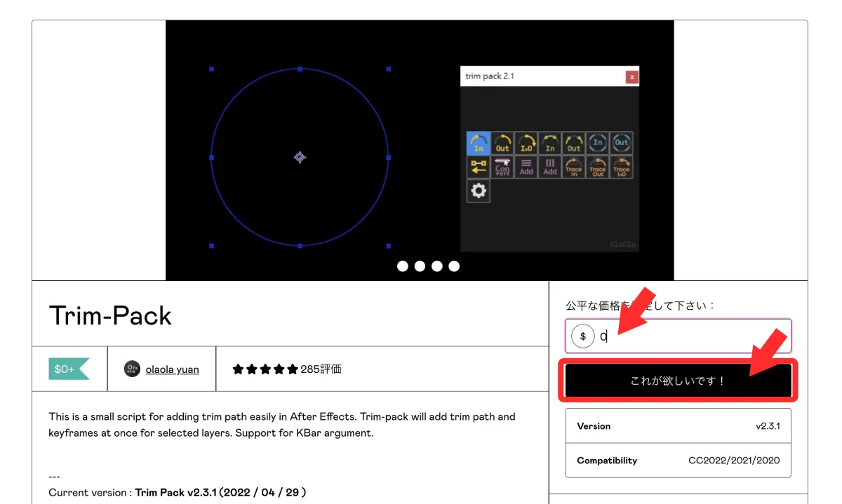Select the green Out trim icon
The height and width of the screenshot is (504, 842).
(x=574, y=144)
